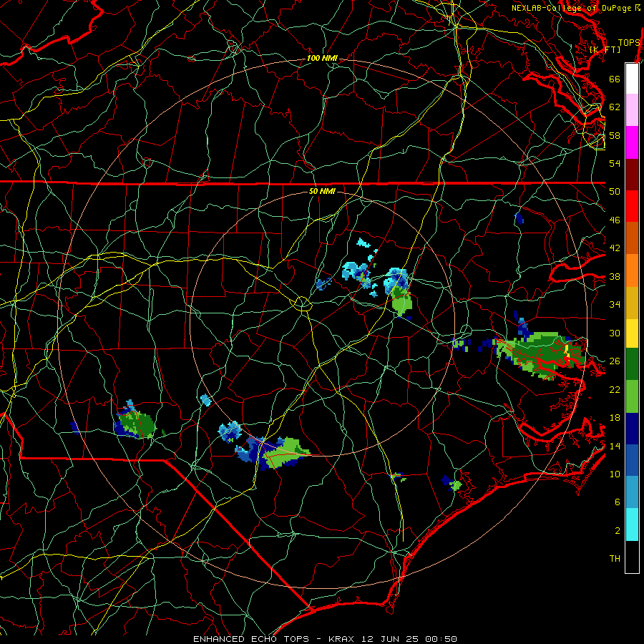Viewport: 644px width, 644px height.
Task: Click the "TOPS" legend heading
Action: [x=629, y=43]
